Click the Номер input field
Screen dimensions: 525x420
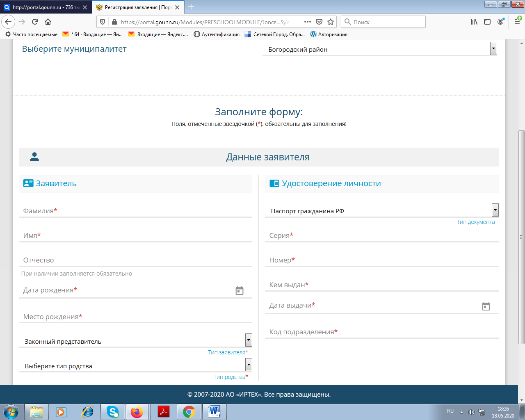tap(382, 260)
